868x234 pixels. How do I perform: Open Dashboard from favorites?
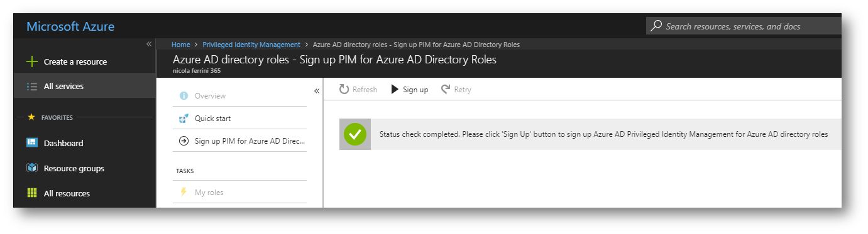click(x=84, y=143)
